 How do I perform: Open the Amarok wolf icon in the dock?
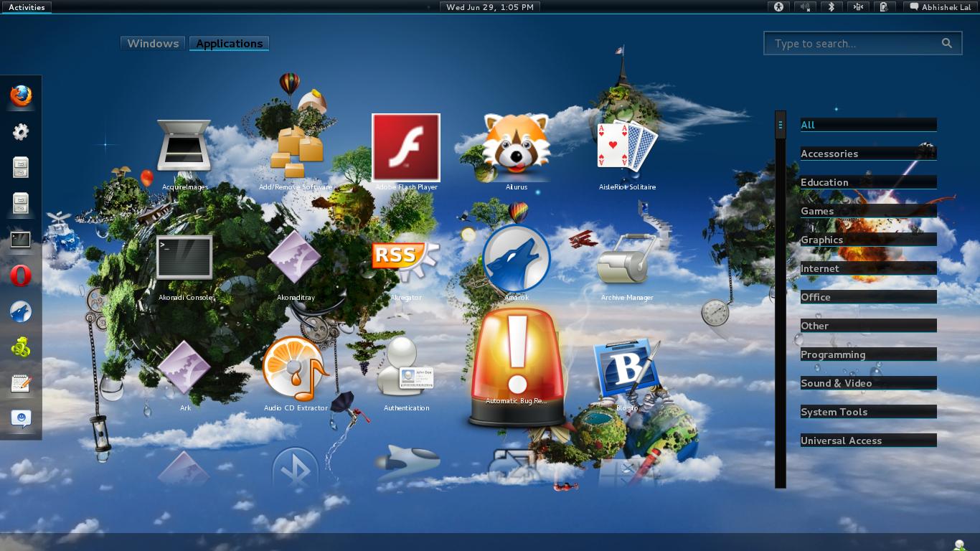pyautogui.click(x=21, y=311)
